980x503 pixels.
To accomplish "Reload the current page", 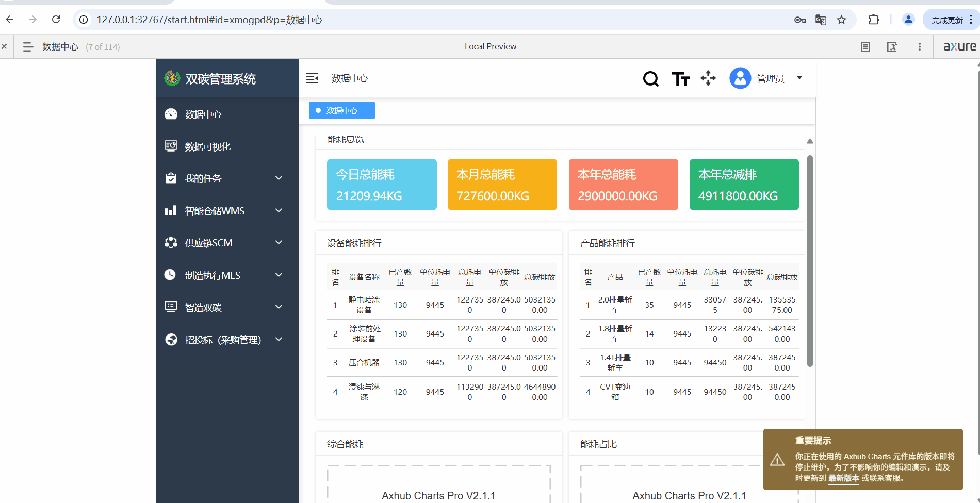I will pos(56,20).
